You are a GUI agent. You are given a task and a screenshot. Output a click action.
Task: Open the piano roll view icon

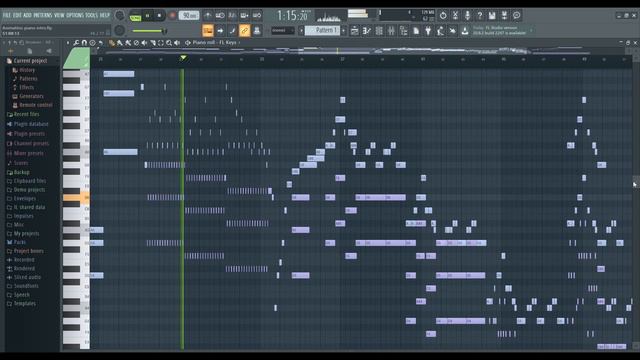(367, 30)
